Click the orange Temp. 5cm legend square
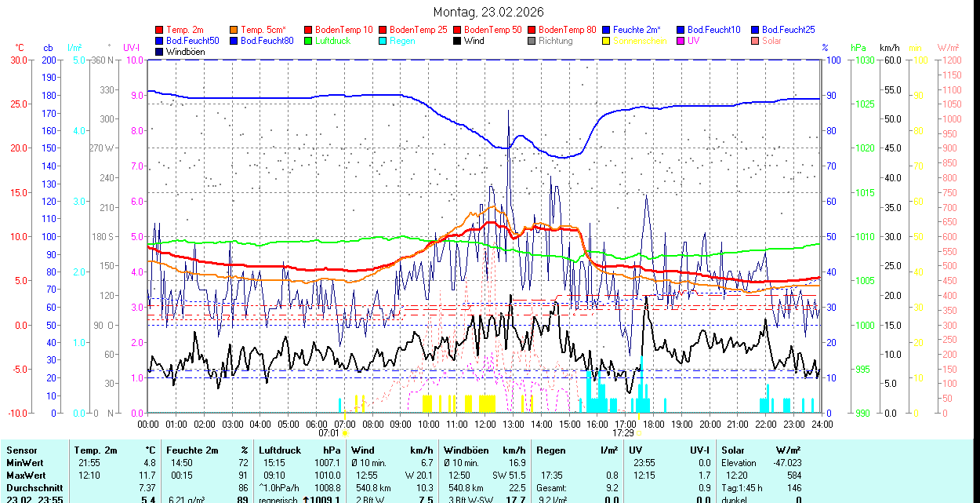980x503 pixels. click(234, 30)
